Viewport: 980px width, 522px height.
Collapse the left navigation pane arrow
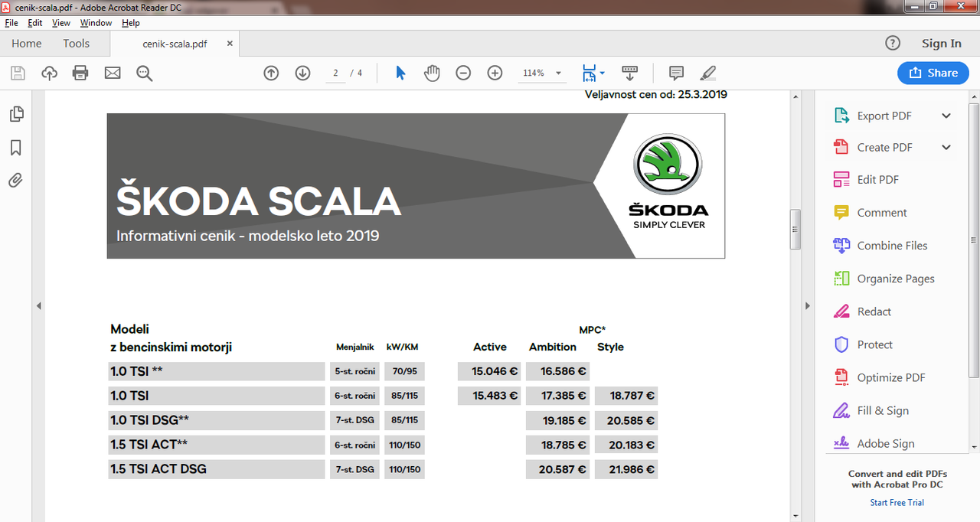(38, 306)
